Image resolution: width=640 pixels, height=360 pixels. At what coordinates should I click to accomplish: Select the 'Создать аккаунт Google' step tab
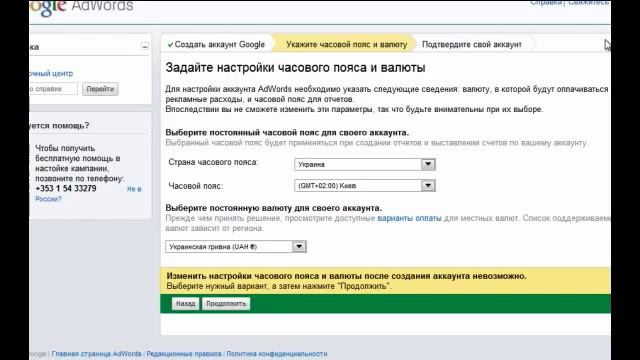click(x=216, y=44)
